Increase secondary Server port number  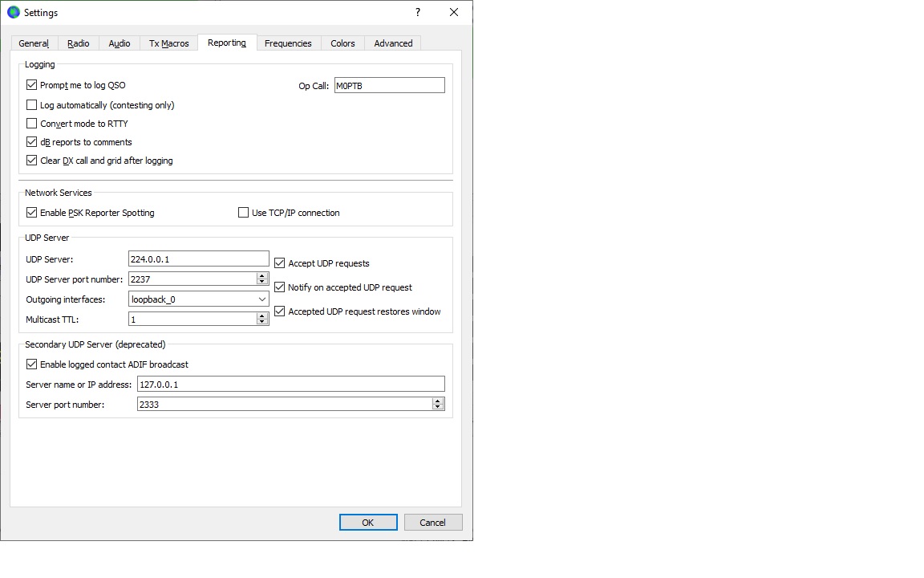pyautogui.click(x=438, y=401)
